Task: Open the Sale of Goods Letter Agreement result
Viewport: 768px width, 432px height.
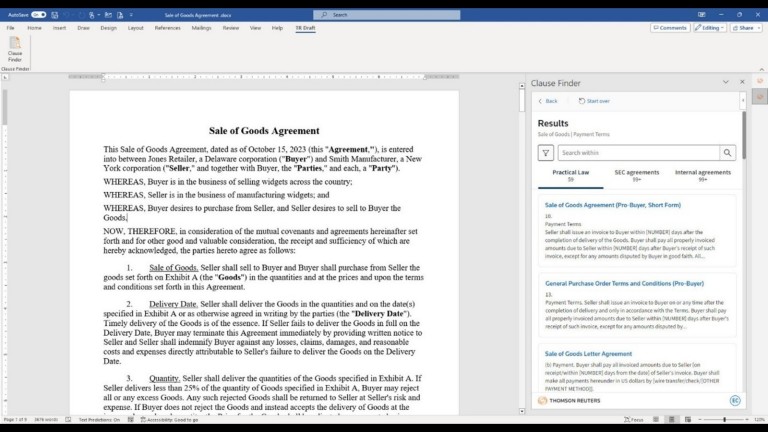Action: (x=588, y=353)
